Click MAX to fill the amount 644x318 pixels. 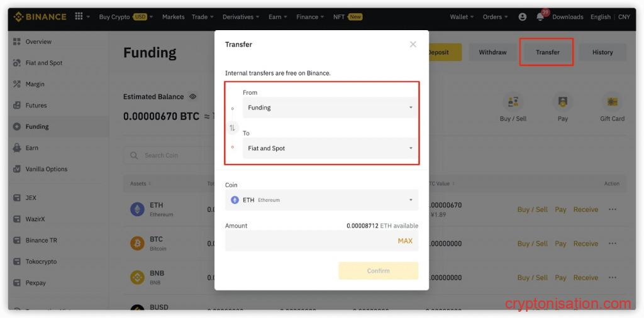[x=405, y=241]
